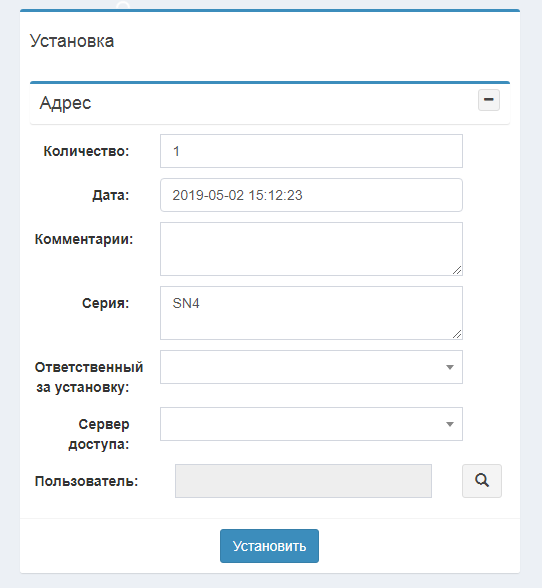Focus the Количество input field
Image resolution: width=542 pixels, height=588 pixels.
[311, 151]
